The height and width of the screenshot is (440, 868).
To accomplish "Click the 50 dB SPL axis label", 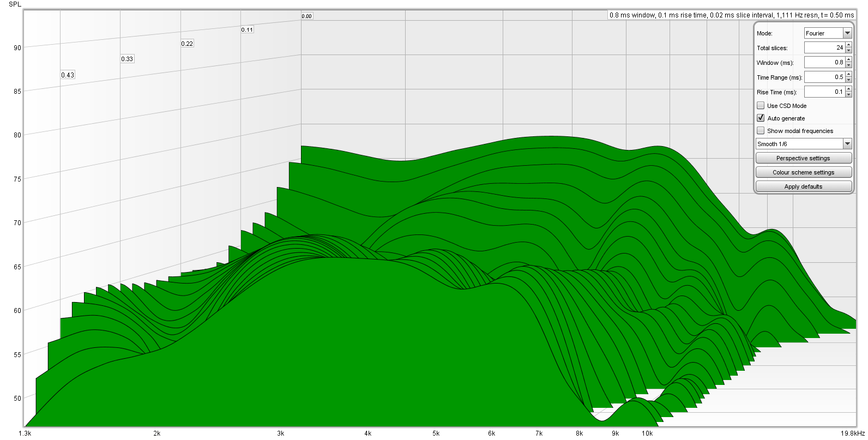I will [17, 398].
